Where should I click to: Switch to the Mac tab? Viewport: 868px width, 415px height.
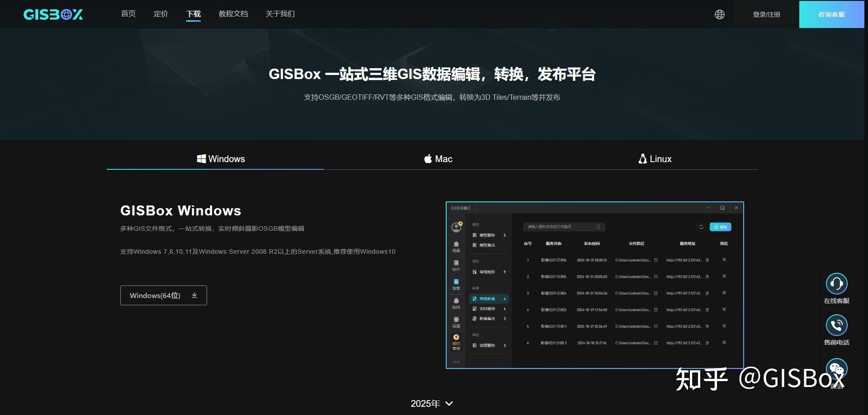pos(438,159)
